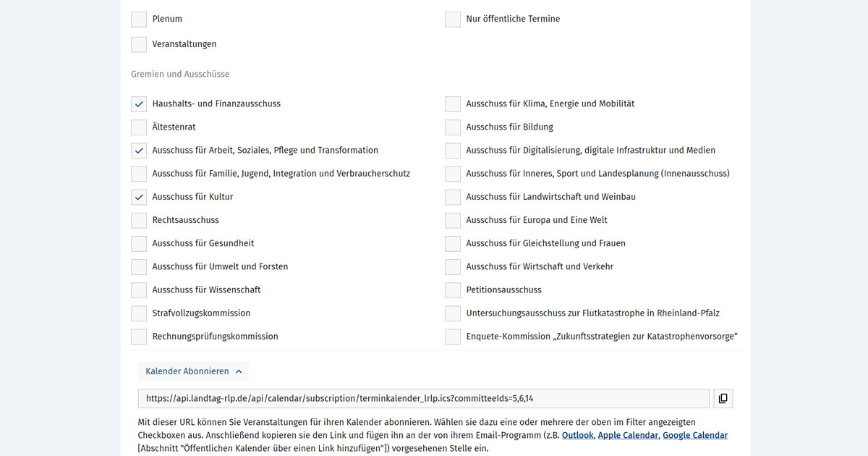The height and width of the screenshot is (456, 868).
Task: Check the Ältestenrat checkbox
Action: (x=138, y=127)
